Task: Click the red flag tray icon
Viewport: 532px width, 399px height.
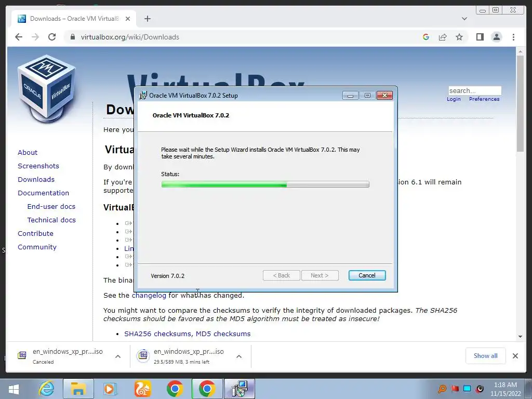Action: (455, 389)
